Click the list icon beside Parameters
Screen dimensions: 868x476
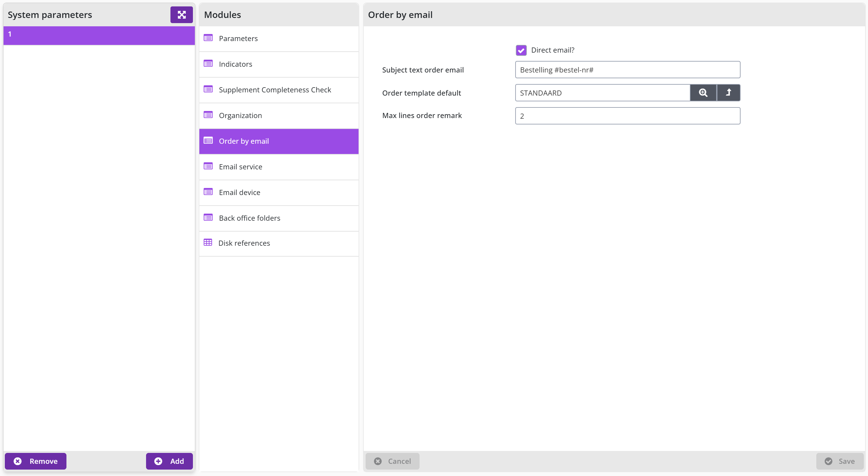point(208,38)
